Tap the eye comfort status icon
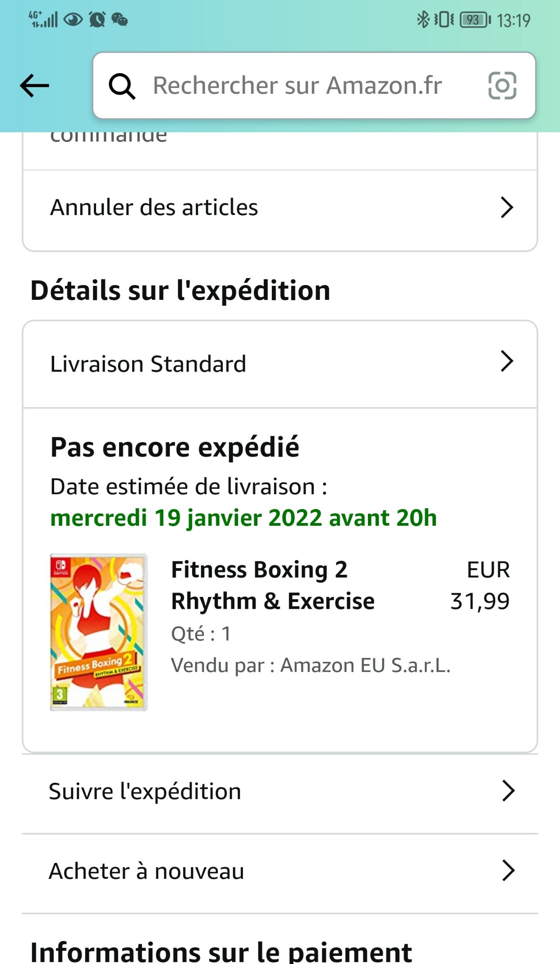The width and height of the screenshot is (560, 964). (73, 19)
